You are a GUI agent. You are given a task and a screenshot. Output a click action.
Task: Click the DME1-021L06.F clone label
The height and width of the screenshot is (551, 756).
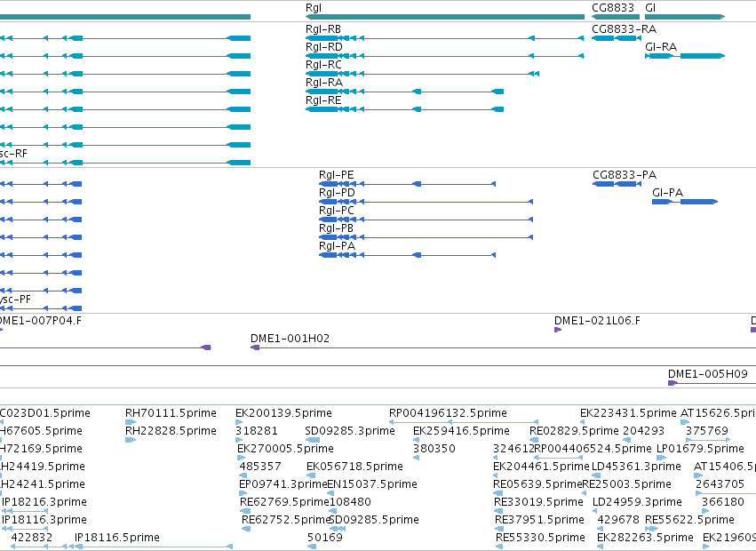click(597, 321)
